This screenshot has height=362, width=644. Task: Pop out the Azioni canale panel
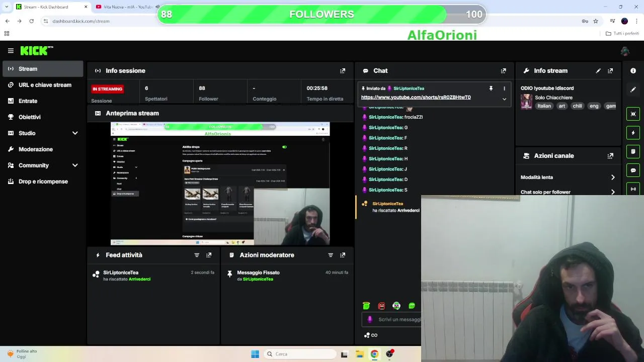[x=610, y=156]
